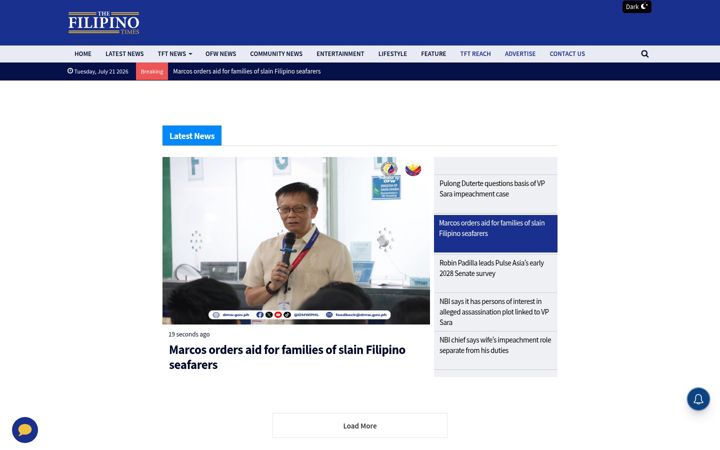The image size is (720, 450).
Task: Open ADVERTISE link
Action: [520, 54]
